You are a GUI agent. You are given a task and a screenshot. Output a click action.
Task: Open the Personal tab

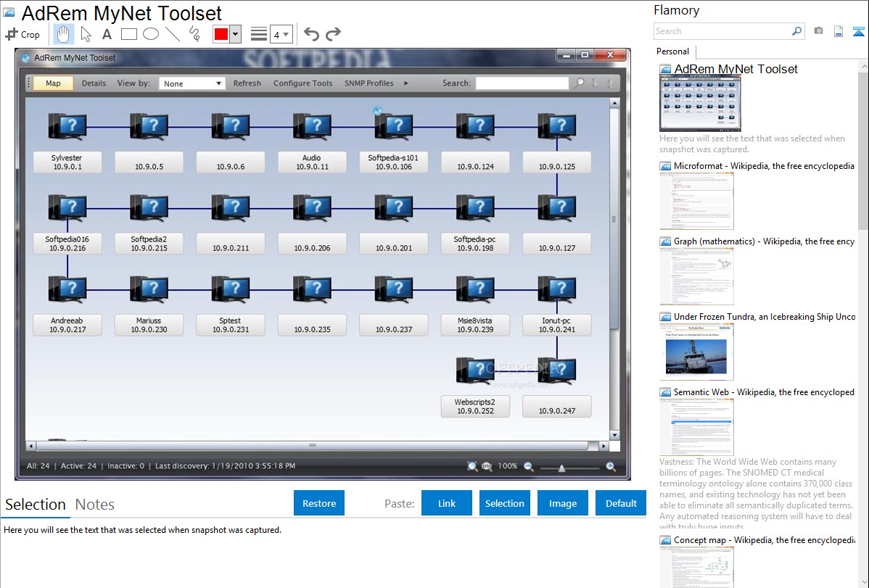[x=672, y=51]
